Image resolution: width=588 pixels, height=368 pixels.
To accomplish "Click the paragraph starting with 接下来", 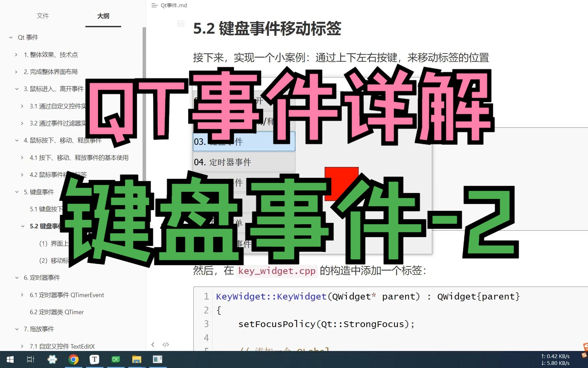I will 341,58.
